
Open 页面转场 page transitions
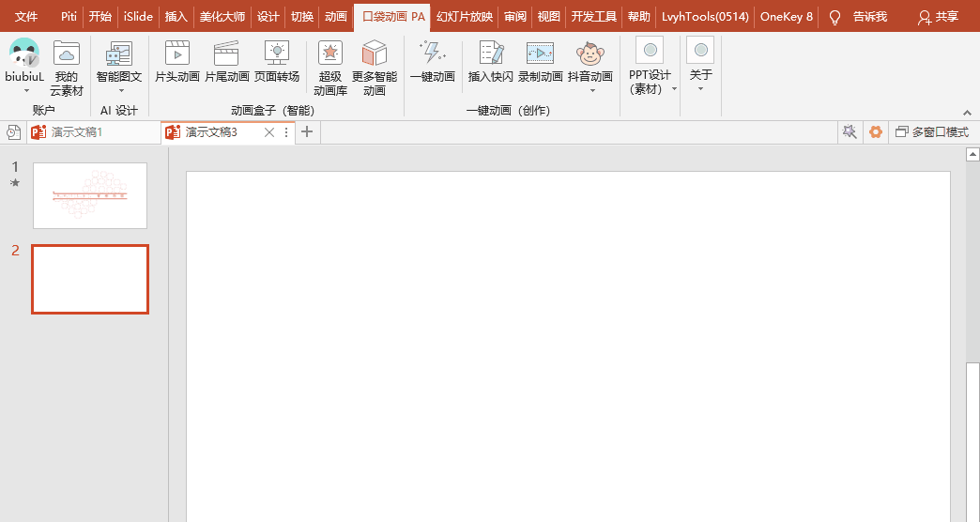[x=277, y=61]
